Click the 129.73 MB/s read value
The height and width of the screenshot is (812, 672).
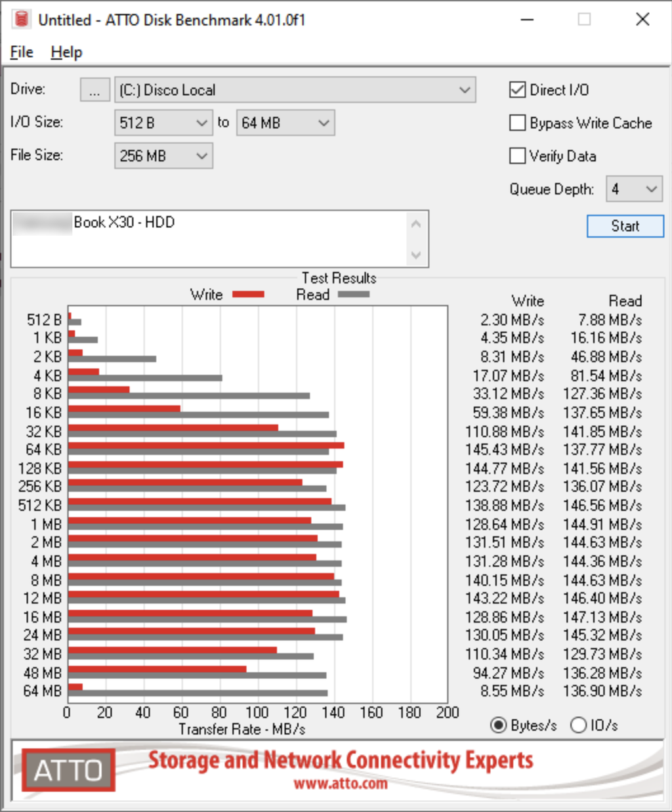point(603,654)
